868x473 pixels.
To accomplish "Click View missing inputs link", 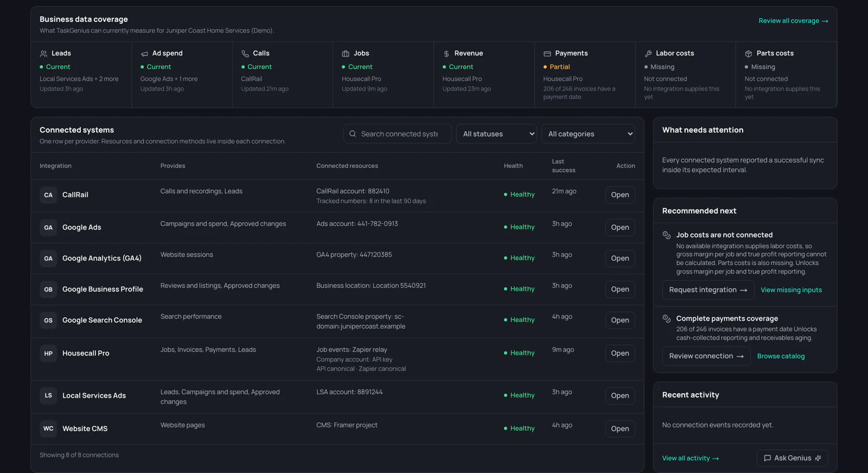I will (791, 290).
